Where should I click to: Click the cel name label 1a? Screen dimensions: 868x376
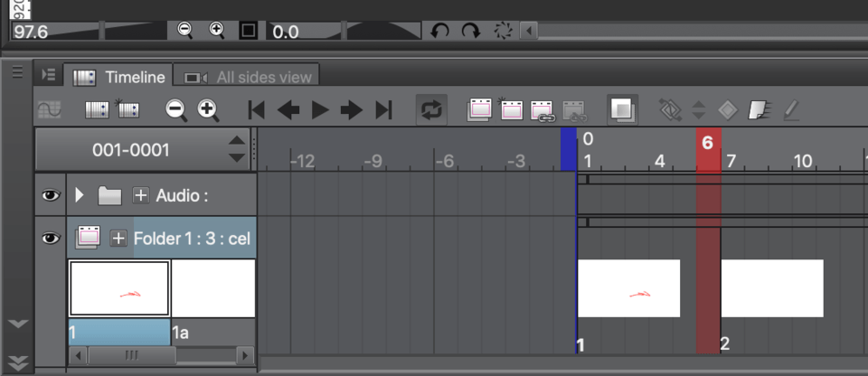pos(213,333)
